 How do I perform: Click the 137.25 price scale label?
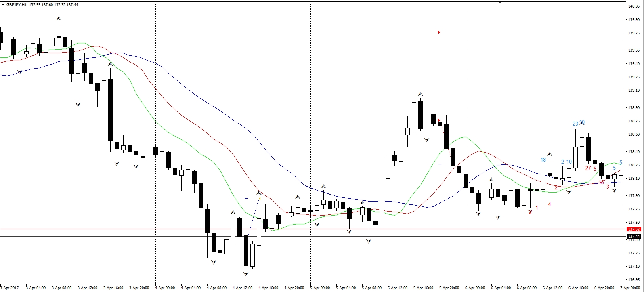click(x=634, y=253)
